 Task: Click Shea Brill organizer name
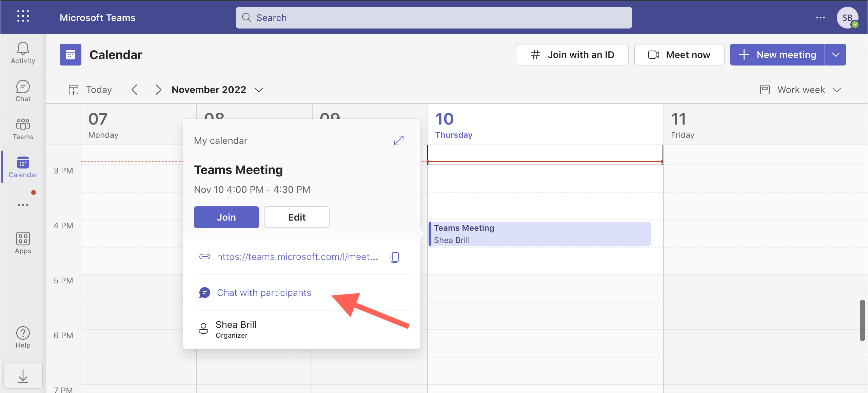tap(236, 324)
